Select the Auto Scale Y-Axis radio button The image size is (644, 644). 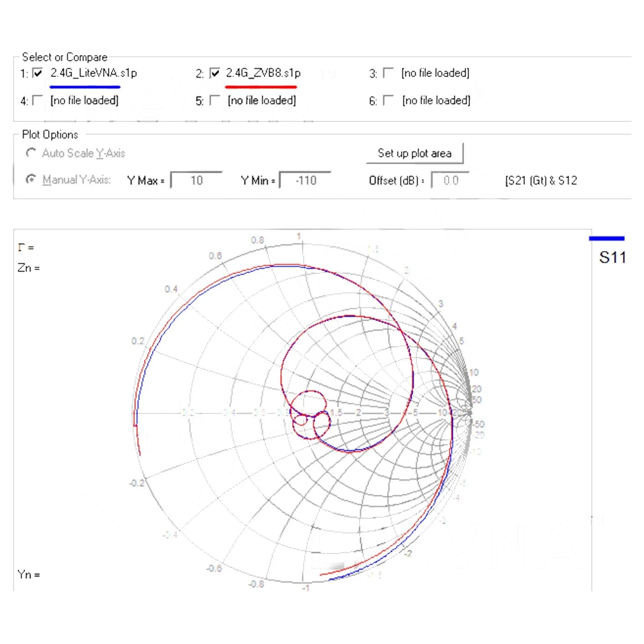[31, 153]
